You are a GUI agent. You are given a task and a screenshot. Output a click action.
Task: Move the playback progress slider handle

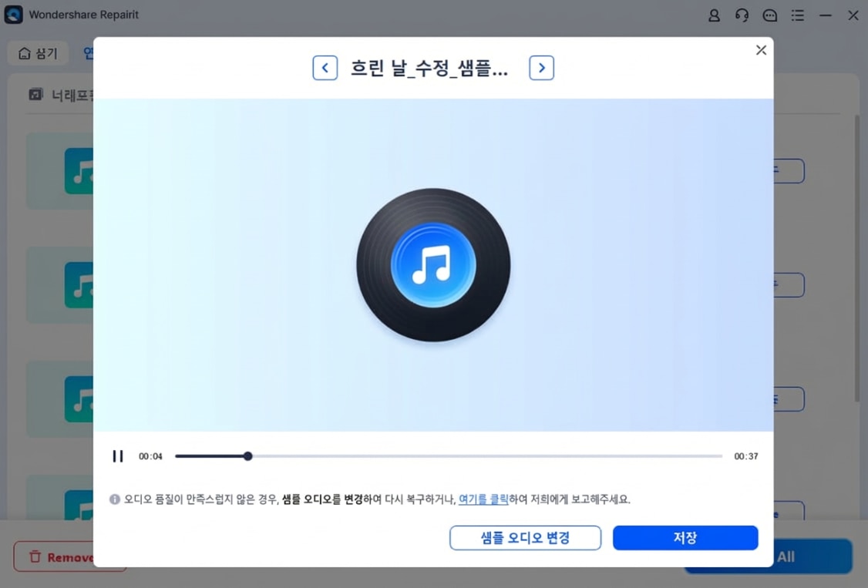pyautogui.click(x=247, y=455)
